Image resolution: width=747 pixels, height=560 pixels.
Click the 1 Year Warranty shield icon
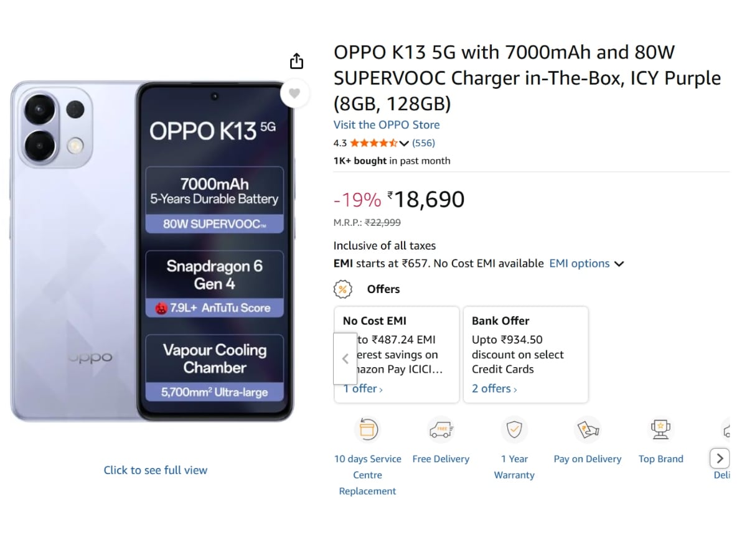tap(514, 429)
